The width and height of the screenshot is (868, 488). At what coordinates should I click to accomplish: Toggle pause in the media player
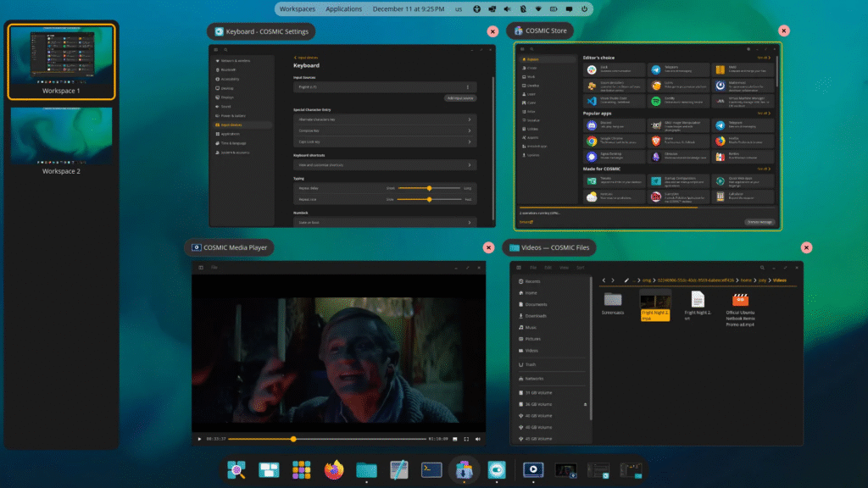coord(200,439)
